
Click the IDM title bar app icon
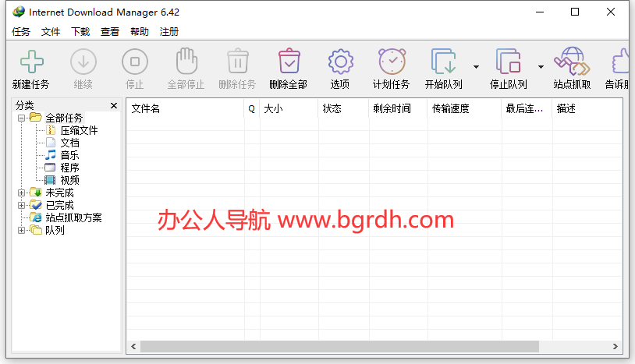pyautogui.click(x=19, y=12)
